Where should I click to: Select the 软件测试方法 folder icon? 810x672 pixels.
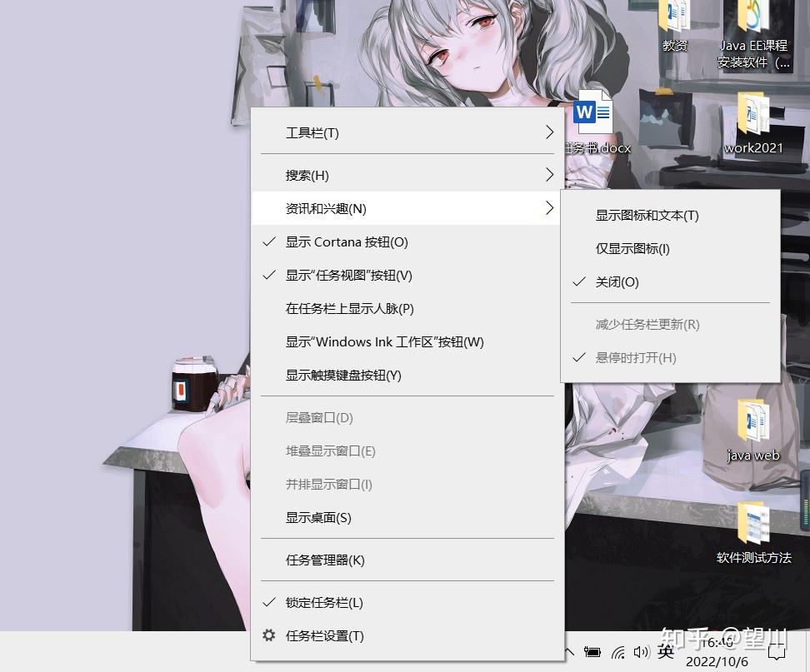[753, 524]
